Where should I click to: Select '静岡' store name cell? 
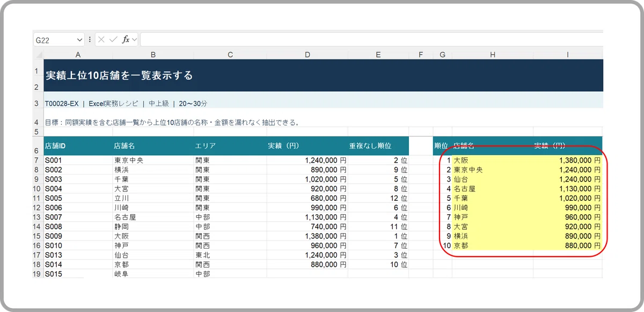153,227
